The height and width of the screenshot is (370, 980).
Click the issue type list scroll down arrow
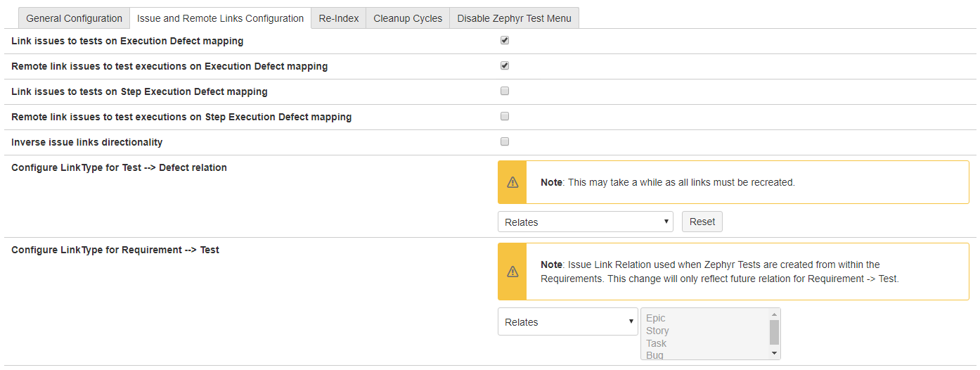(775, 353)
